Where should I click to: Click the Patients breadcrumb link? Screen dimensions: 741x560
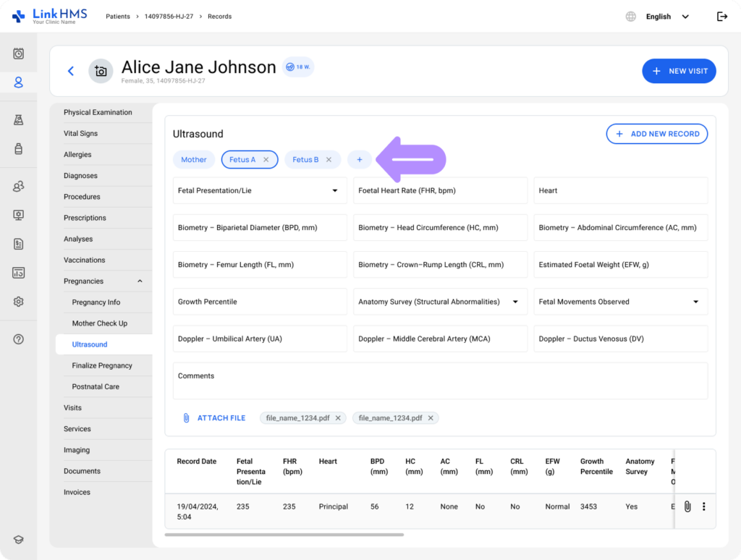coord(118,17)
